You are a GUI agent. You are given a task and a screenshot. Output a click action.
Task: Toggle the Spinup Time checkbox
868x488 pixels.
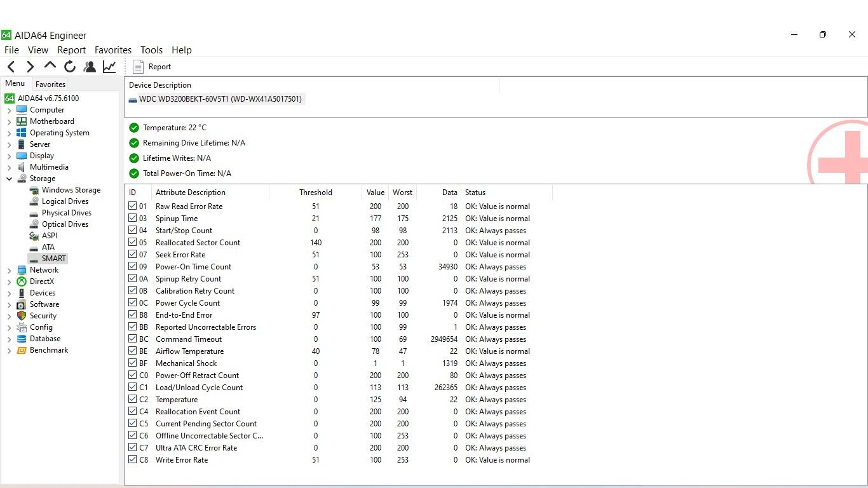click(132, 218)
